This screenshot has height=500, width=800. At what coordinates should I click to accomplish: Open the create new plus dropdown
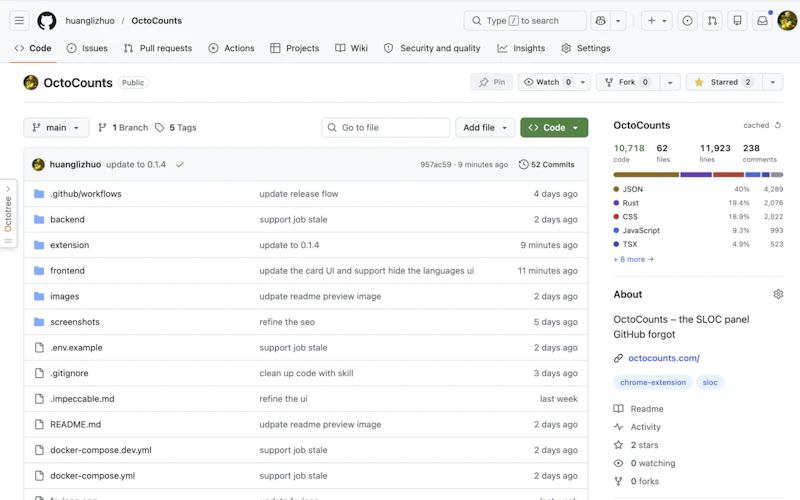(657, 20)
